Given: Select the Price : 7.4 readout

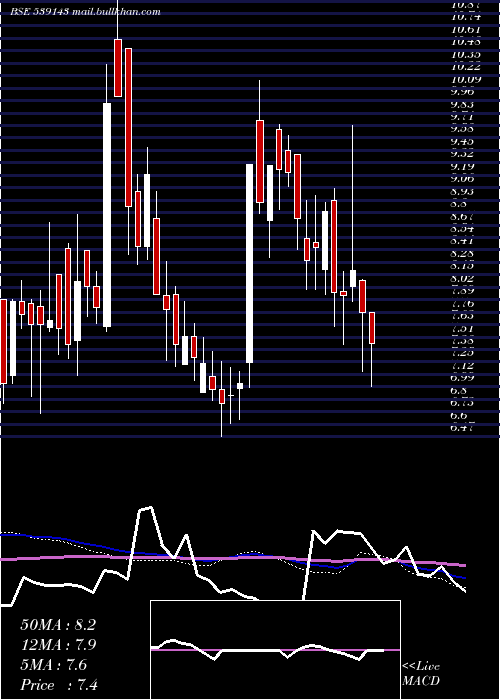Looking at the screenshot, I should coord(59,685).
